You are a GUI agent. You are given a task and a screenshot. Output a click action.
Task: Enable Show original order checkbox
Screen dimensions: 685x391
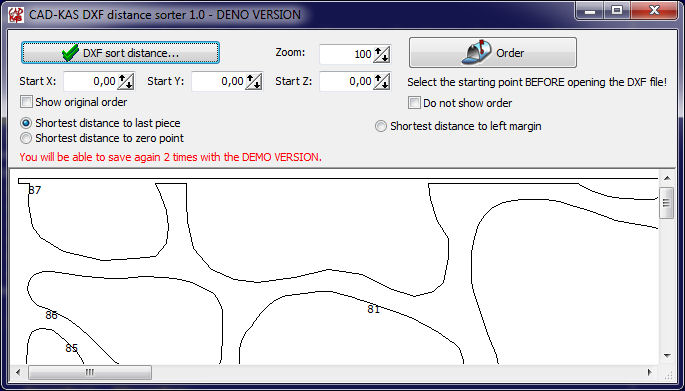click(x=26, y=102)
